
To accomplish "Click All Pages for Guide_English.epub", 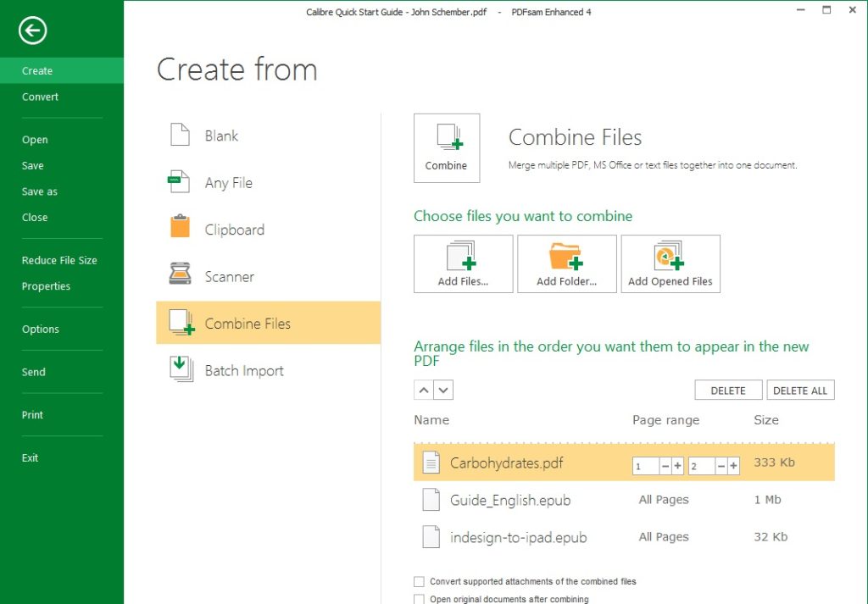I will [x=664, y=500].
